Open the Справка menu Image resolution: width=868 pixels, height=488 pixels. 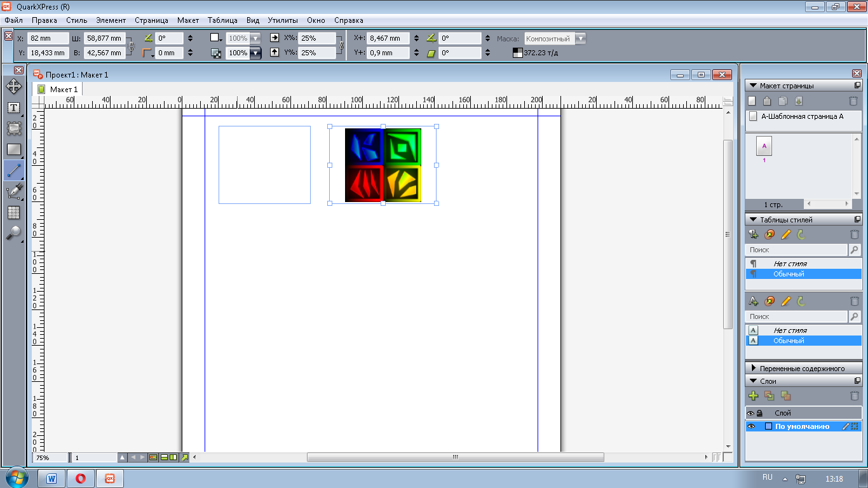349,20
